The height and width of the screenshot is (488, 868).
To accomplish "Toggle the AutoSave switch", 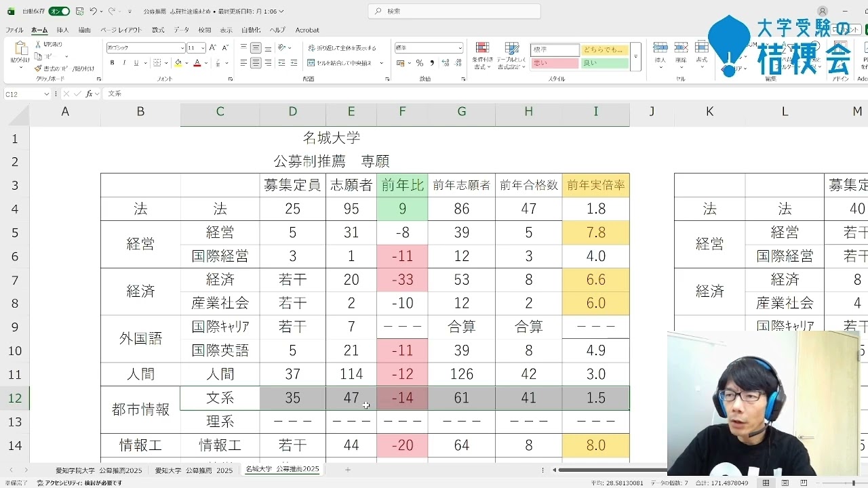I will click(59, 11).
